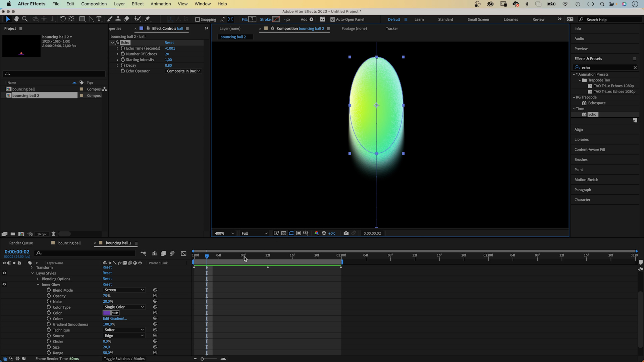Hide the Inner Glow layer style visibility eye
Screen dimensions: 644x362
pos(4,284)
